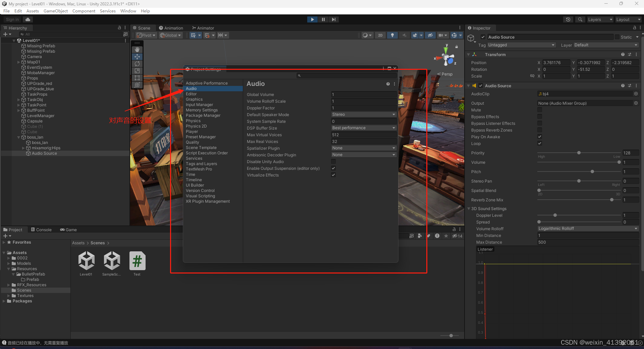This screenshot has width=644, height=349.
Task: Toggle Virtualize Effects checkbox
Action: [x=333, y=175]
